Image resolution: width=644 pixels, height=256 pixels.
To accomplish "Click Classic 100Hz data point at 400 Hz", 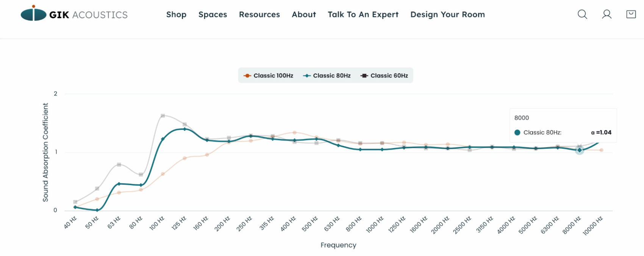I will tap(294, 133).
